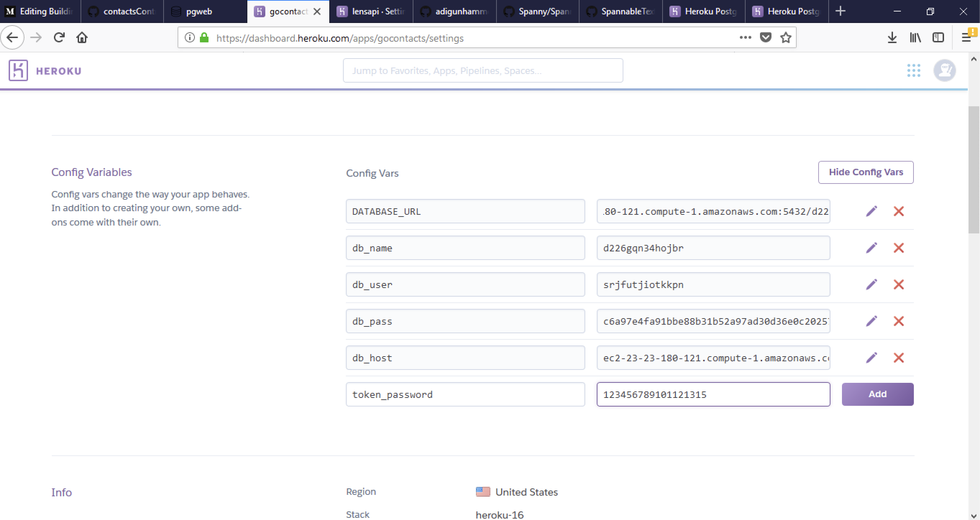This screenshot has height=520, width=980.
Task: Click the Jump to Favorites search box
Action: click(x=483, y=71)
